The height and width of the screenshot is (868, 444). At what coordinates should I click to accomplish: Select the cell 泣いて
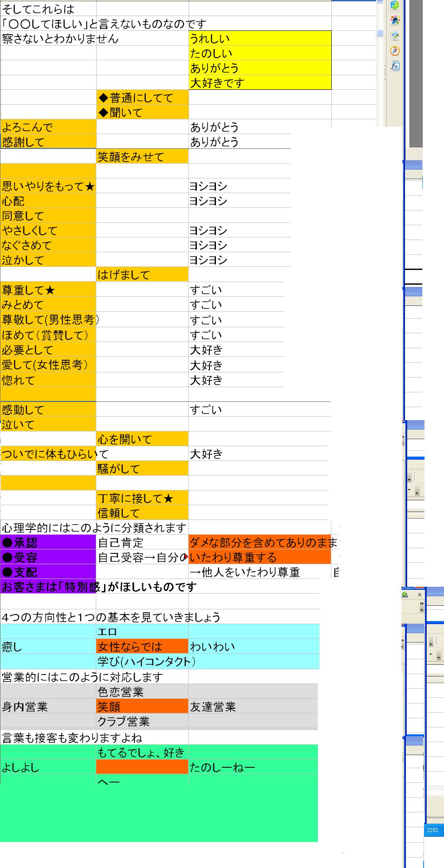click(48, 424)
